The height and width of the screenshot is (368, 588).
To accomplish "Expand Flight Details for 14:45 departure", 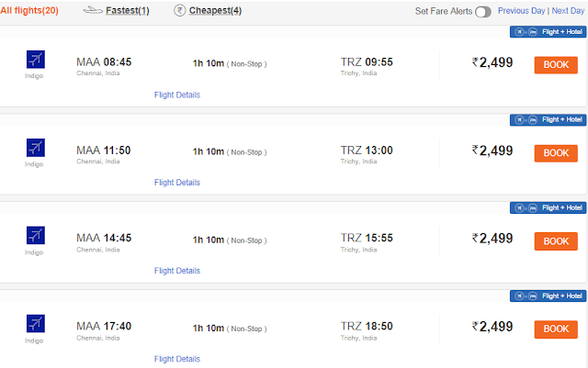I will click(177, 271).
